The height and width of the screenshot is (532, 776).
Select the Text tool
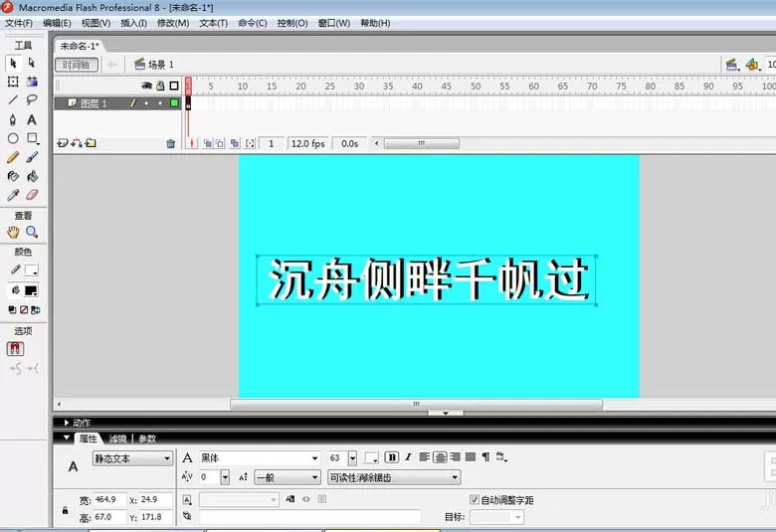[32, 119]
